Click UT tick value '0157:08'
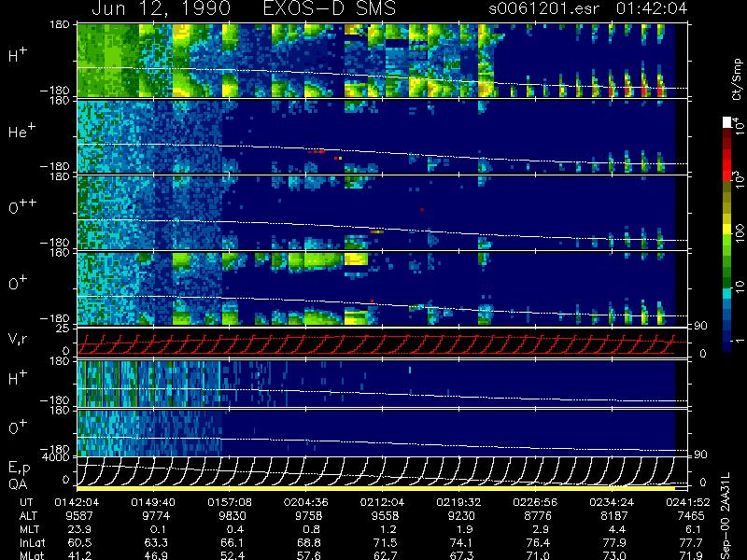Image resolution: width=747 pixels, height=560 pixels. 230,502
